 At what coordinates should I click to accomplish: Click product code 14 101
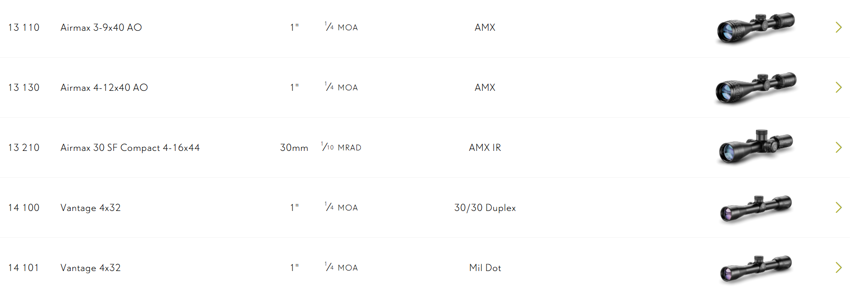[x=24, y=268]
